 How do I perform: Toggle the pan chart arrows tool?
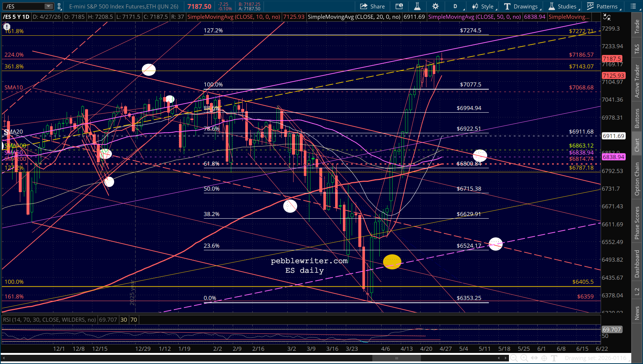pos(534,358)
